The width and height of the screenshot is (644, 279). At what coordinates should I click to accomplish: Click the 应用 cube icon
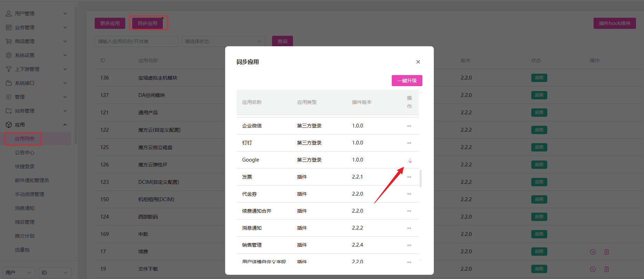click(9, 125)
